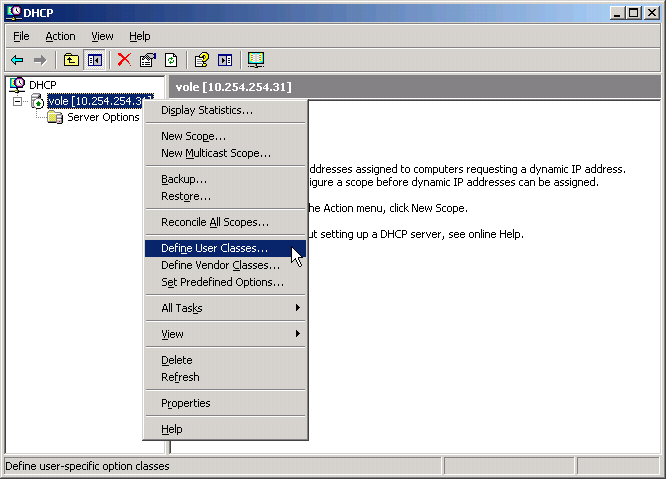
Task: Maximize the DHCP window
Action: (633, 13)
